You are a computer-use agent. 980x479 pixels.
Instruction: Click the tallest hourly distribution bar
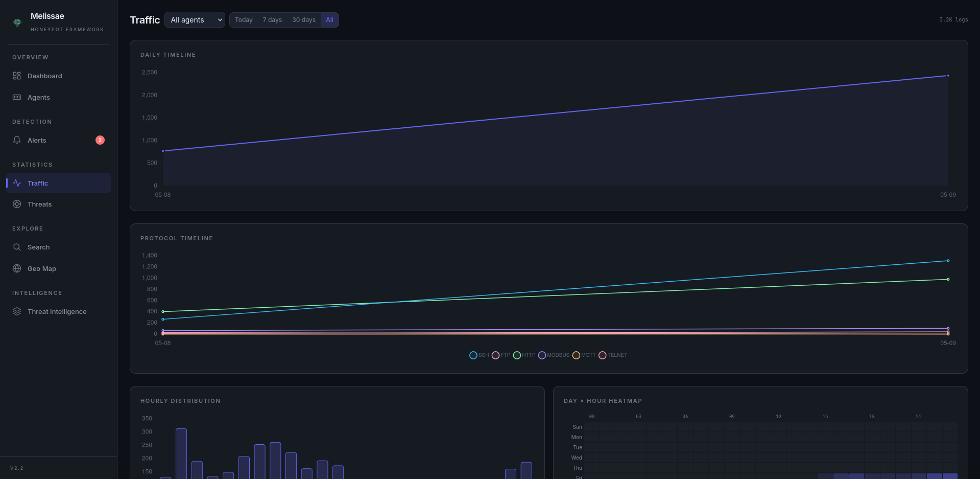tap(181, 454)
